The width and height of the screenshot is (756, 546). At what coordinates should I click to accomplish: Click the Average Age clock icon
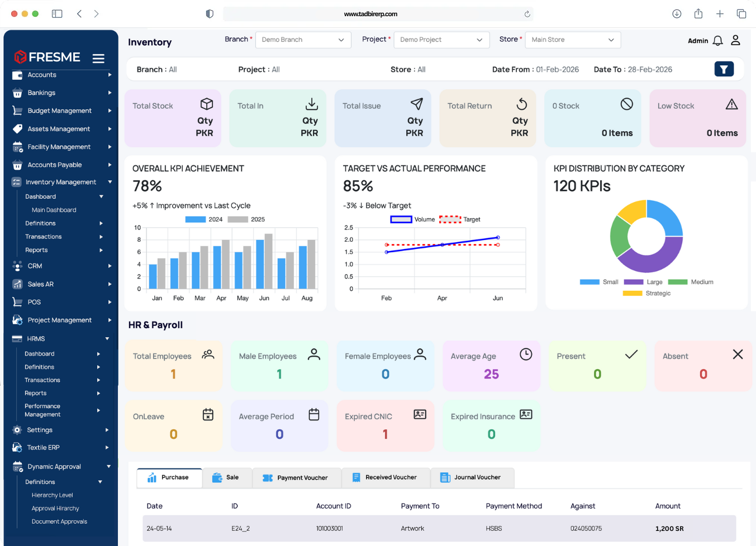tap(526, 355)
